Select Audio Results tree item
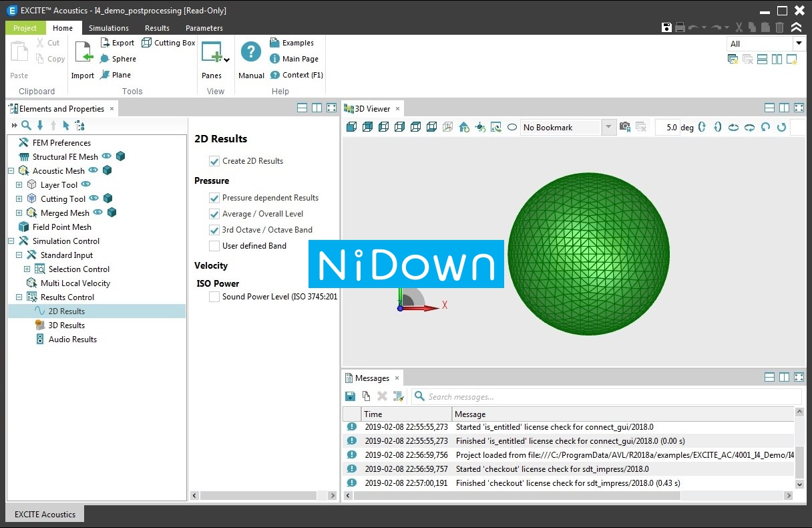The width and height of the screenshot is (812, 528). click(x=65, y=340)
